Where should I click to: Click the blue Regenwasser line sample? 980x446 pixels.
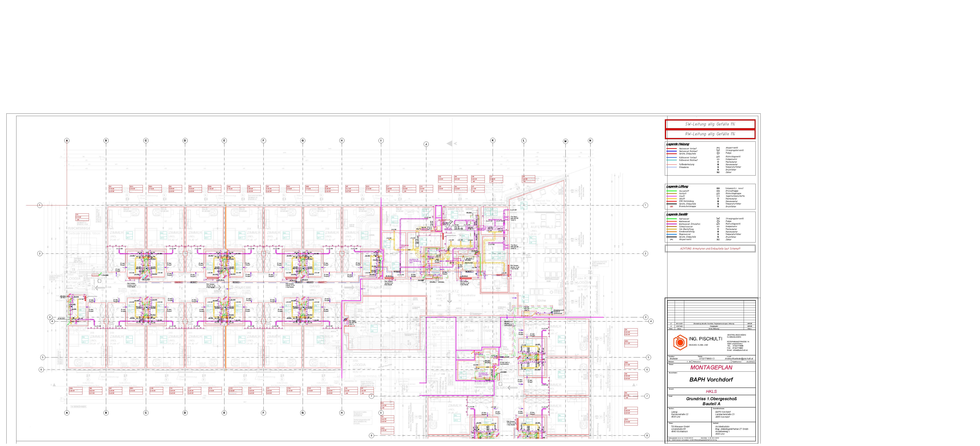click(x=671, y=235)
